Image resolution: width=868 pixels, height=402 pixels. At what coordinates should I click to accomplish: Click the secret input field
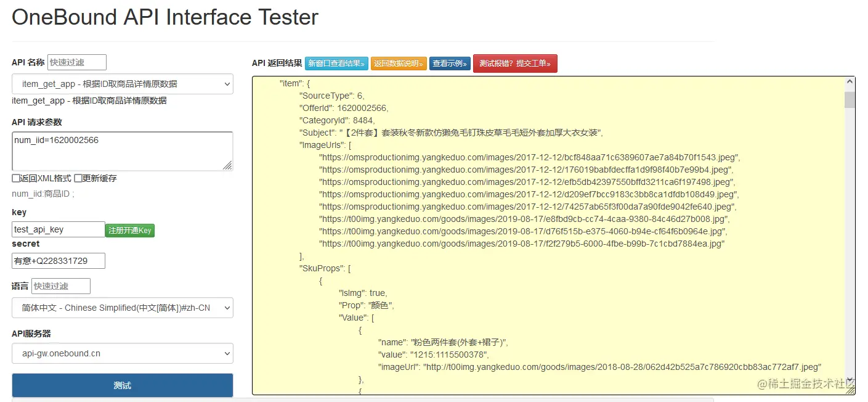tap(59, 261)
